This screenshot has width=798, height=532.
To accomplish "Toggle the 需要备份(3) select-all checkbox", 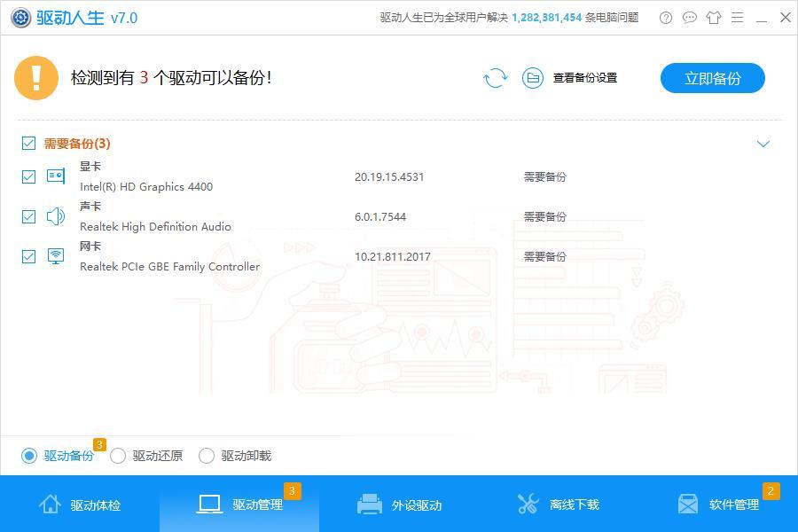I will tap(28, 143).
